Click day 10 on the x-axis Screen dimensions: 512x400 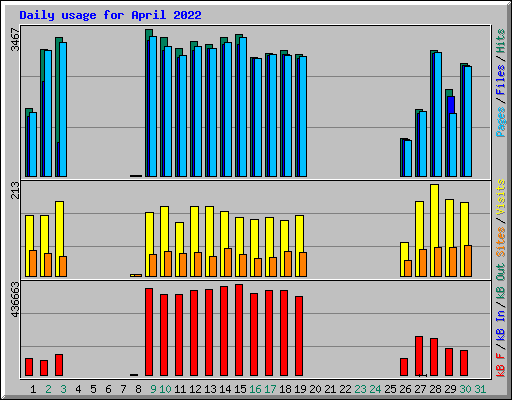click(165, 389)
